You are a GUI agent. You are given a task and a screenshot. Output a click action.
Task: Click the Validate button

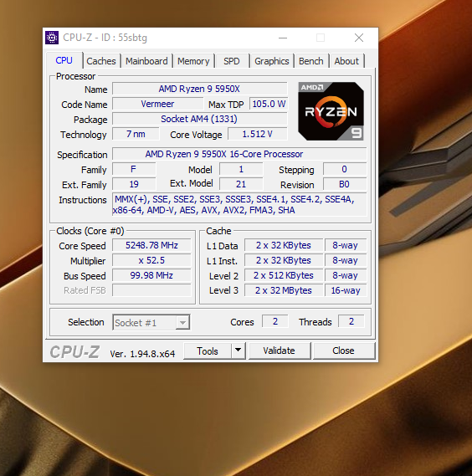coord(280,351)
